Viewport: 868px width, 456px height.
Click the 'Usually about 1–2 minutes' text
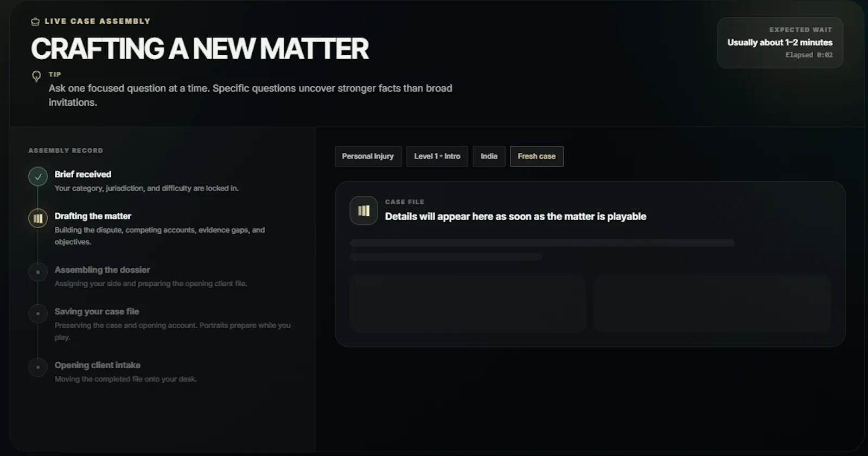click(x=780, y=42)
